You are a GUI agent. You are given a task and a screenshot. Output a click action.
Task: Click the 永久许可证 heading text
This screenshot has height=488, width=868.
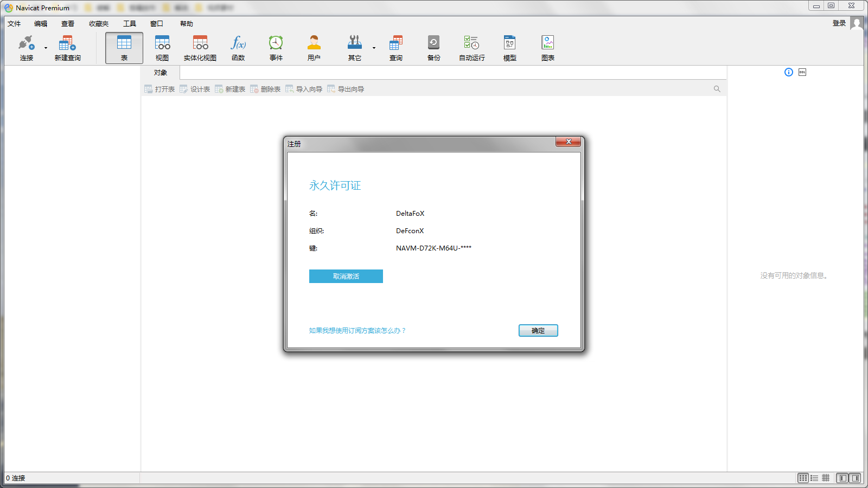pos(335,185)
